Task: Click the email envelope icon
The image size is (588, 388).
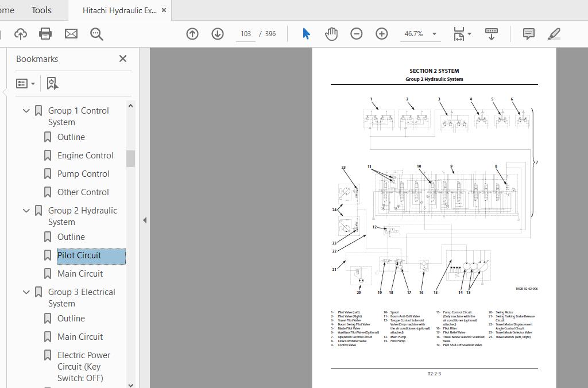Action: coord(71,34)
